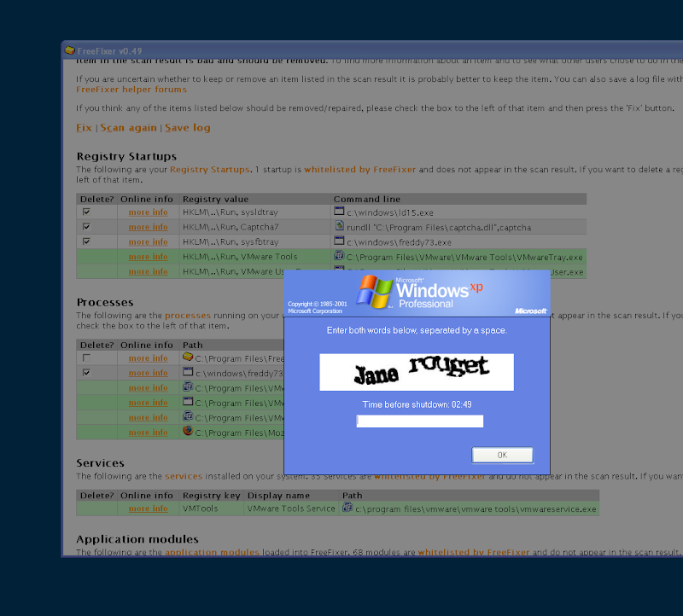
Task: Check delete box for FreeFixer process
Action: click(87, 357)
